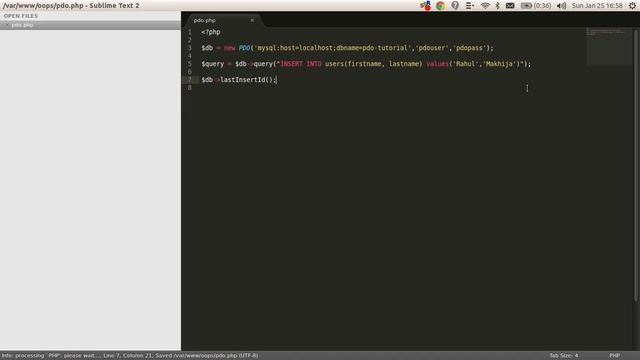
Task: Open the battery indicator showing 0:36
Action: coord(536,6)
